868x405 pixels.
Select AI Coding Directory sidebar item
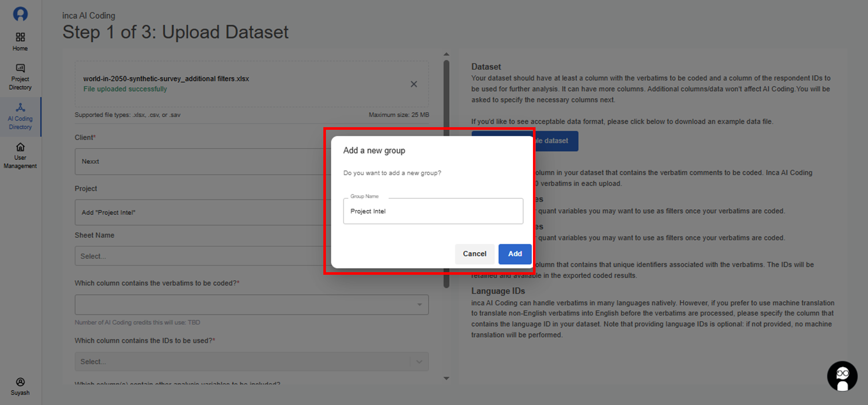pyautogui.click(x=20, y=116)
